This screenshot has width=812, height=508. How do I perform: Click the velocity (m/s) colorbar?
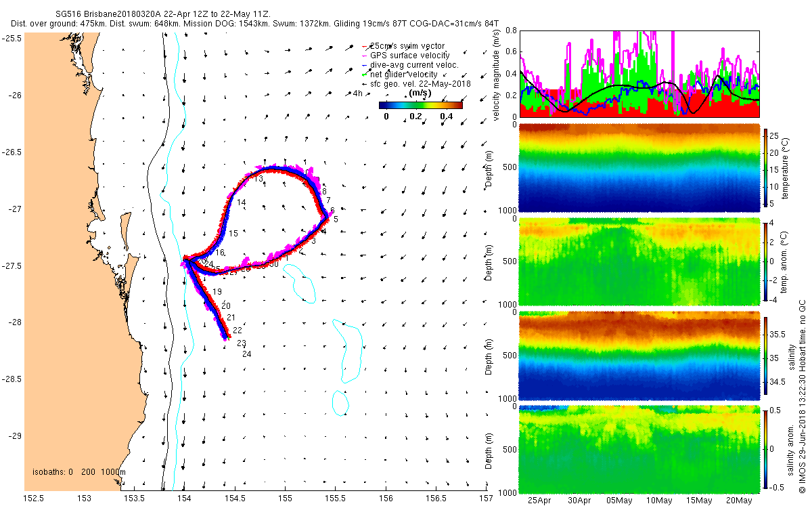pyautogui.click(x=420, y=105)
